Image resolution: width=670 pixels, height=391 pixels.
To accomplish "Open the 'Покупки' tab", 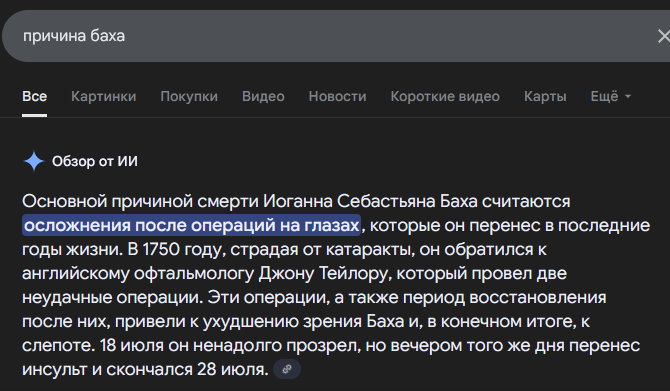I will pyautogui.click(x=189, y=97).
